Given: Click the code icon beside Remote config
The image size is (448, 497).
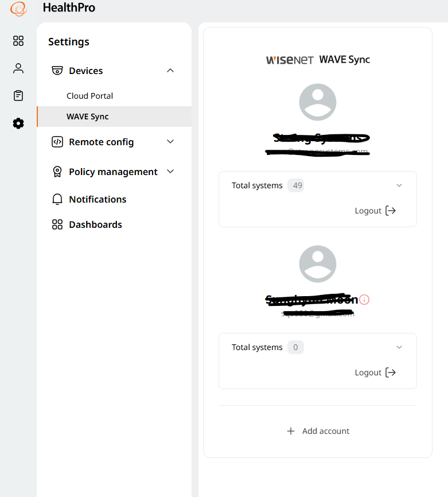Looking at the screenshot, I should (57, 142).
